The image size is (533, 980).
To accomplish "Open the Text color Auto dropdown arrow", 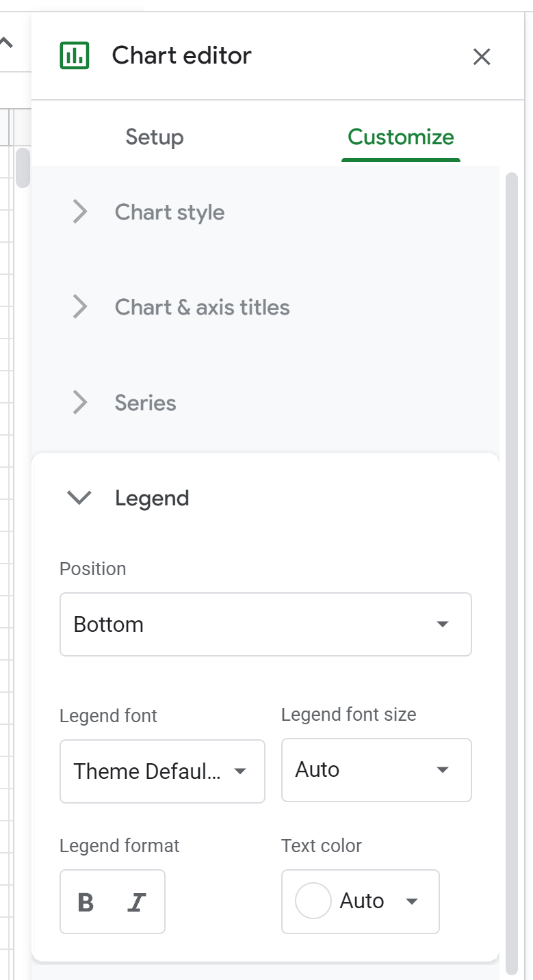I will tap(412, 901).
